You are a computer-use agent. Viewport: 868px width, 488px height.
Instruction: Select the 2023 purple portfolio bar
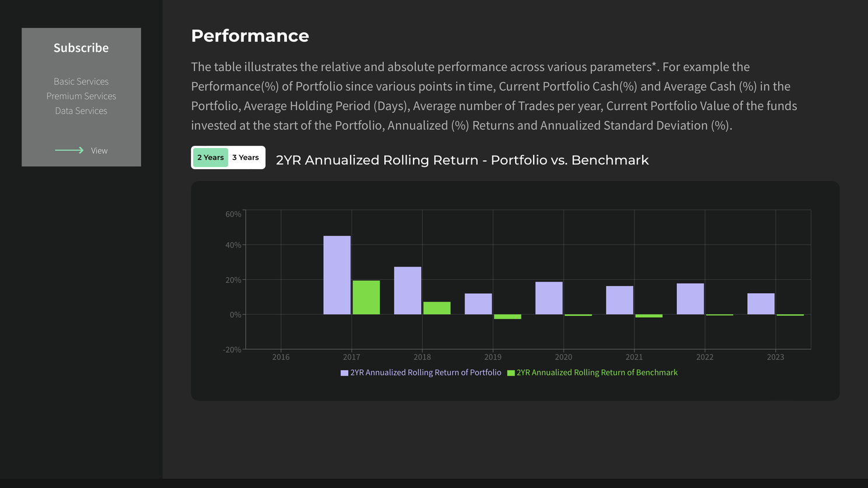pos(761,304)
